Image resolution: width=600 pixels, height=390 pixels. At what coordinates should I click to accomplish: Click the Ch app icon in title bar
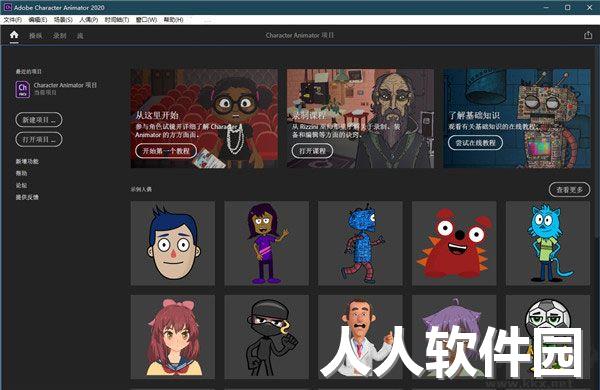point(7,7)
